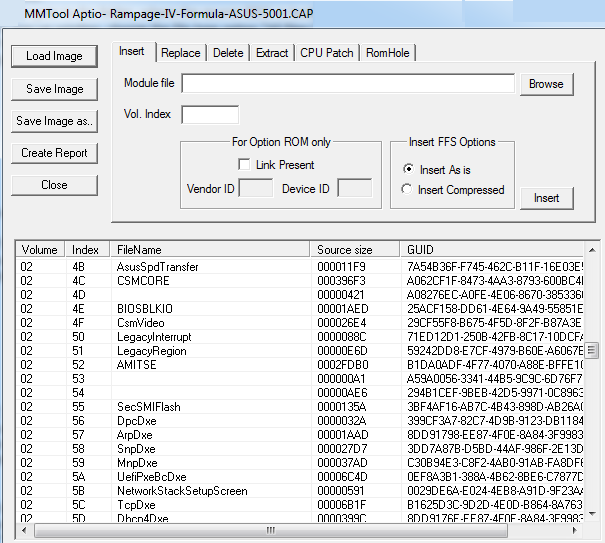Click the Vendor ID field

[256, 188]
